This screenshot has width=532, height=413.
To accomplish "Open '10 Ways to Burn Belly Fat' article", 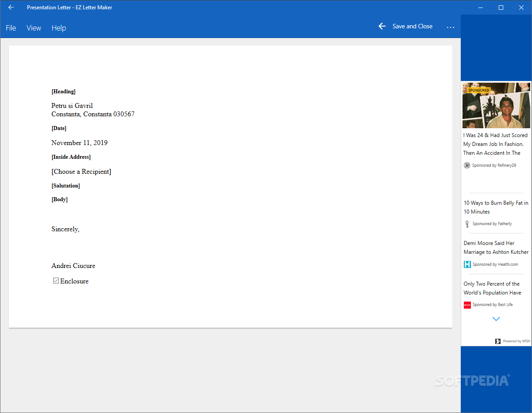I will click(x=496, y=207).
